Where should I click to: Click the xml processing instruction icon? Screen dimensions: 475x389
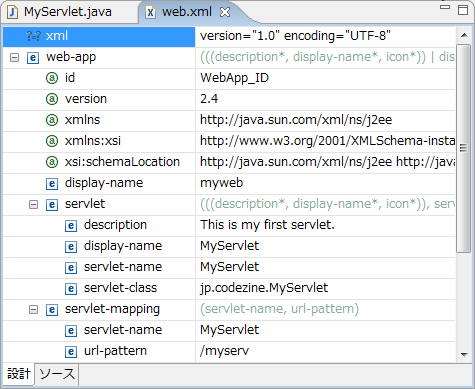click(33, 36)
